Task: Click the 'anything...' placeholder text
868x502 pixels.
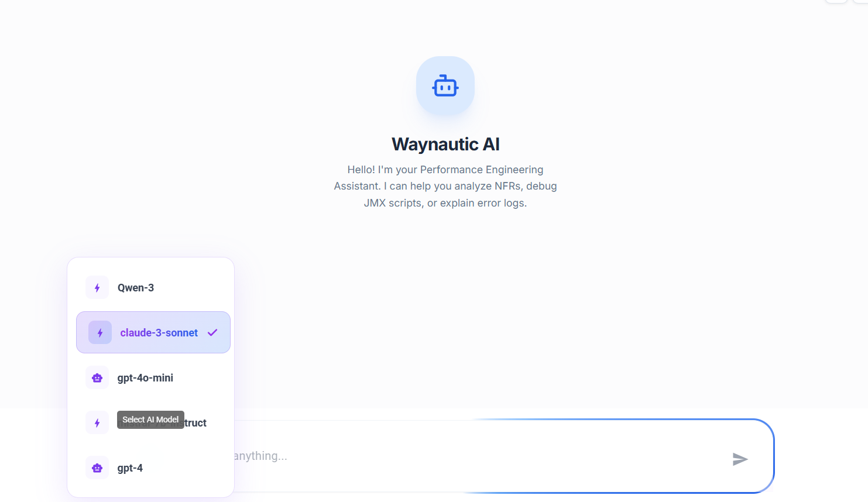Action: pos(260,456)
